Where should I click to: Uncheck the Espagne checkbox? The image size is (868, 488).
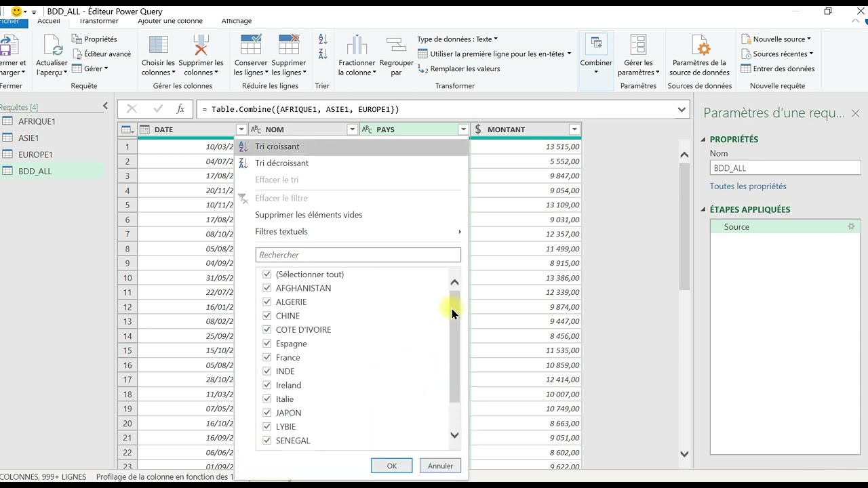point(267,344)
